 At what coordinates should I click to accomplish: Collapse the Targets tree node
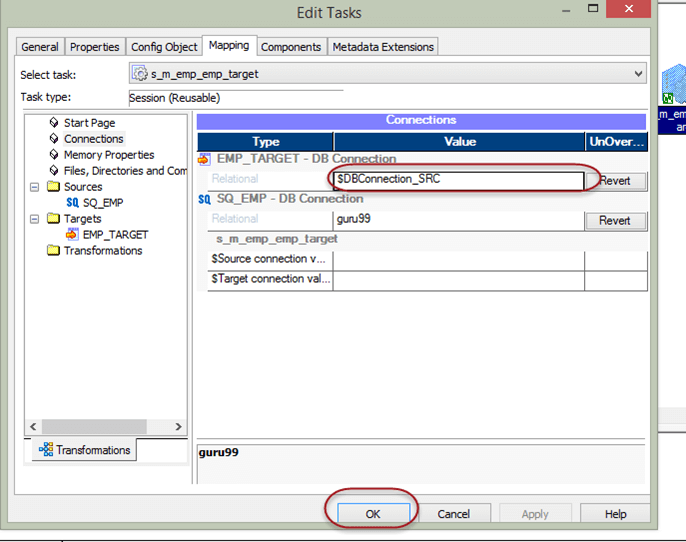click(x=35, y=219)
